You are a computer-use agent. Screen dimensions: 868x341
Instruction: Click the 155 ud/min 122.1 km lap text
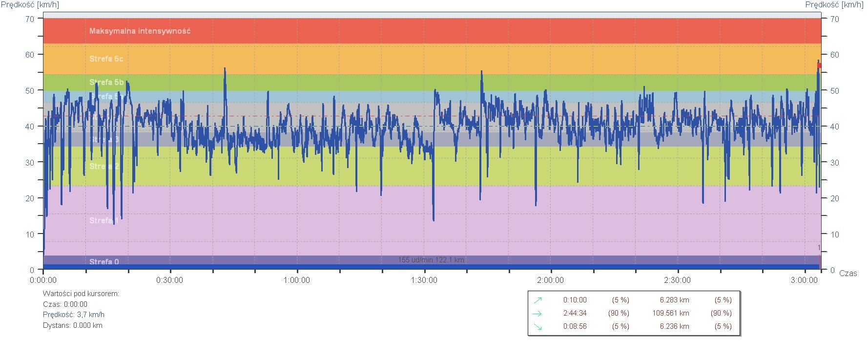[431, 260]
